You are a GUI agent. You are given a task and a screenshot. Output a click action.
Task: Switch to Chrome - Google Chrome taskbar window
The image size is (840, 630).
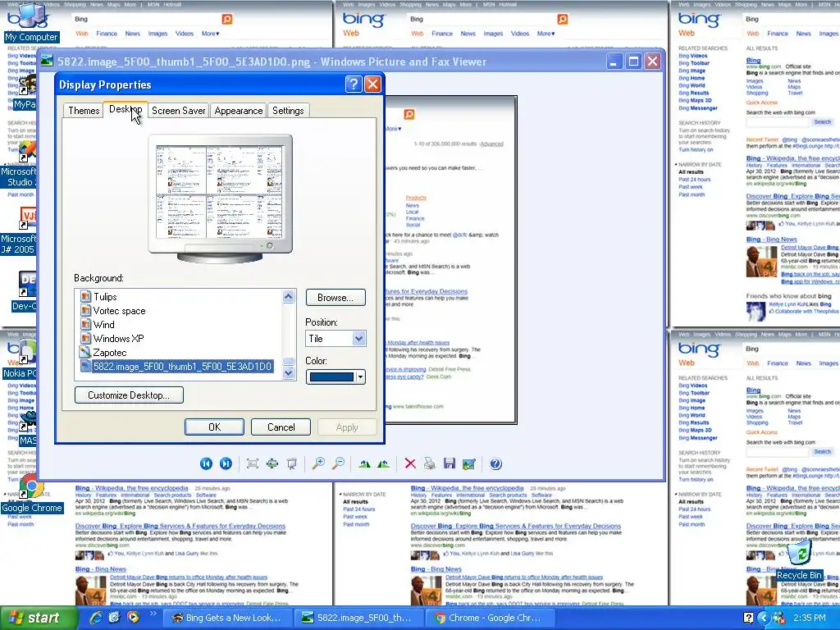coord(491,618)
